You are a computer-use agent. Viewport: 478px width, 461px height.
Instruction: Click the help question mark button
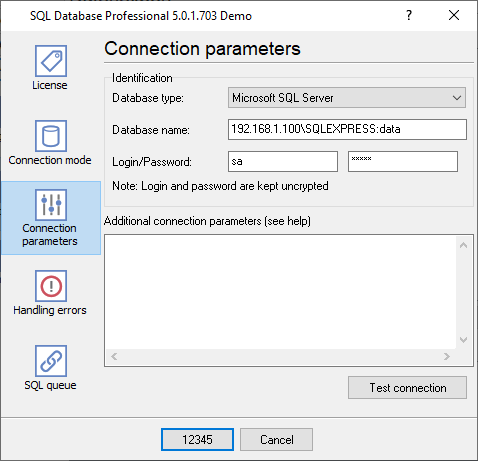pos(409,15)
